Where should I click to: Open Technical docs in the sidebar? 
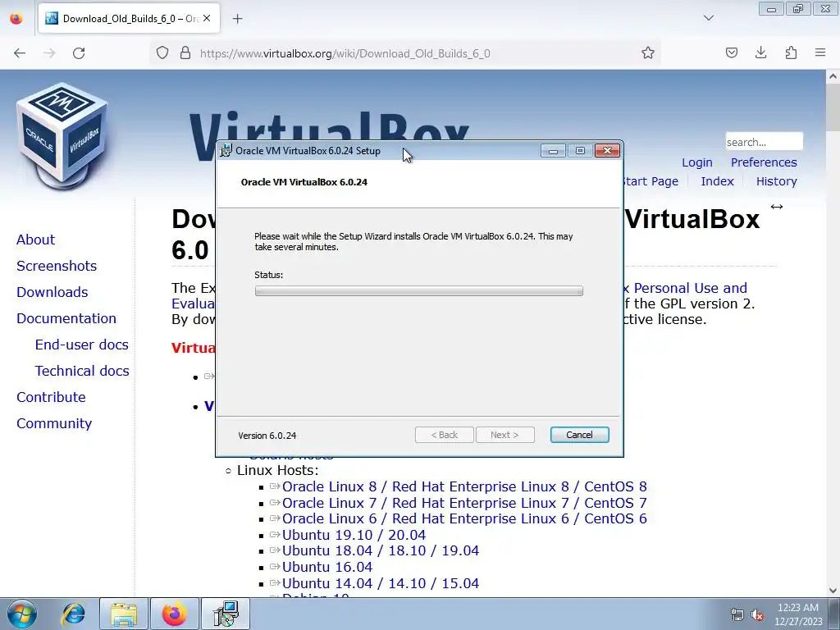coord(82,371)
